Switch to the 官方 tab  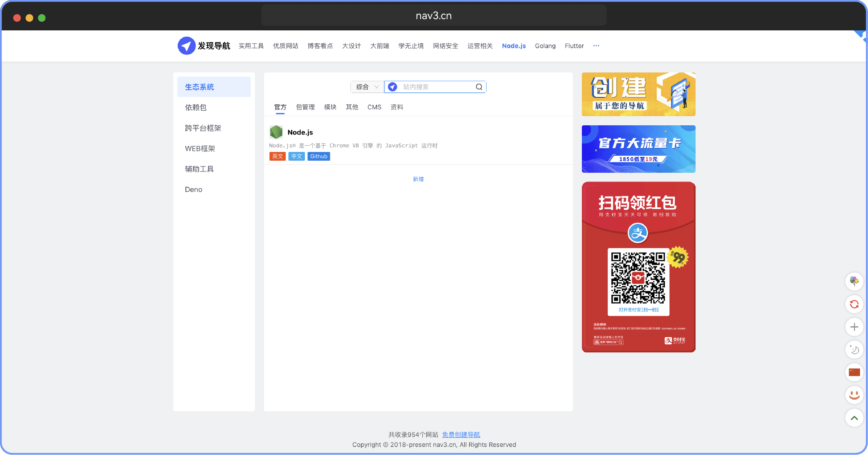pos(280,107)
